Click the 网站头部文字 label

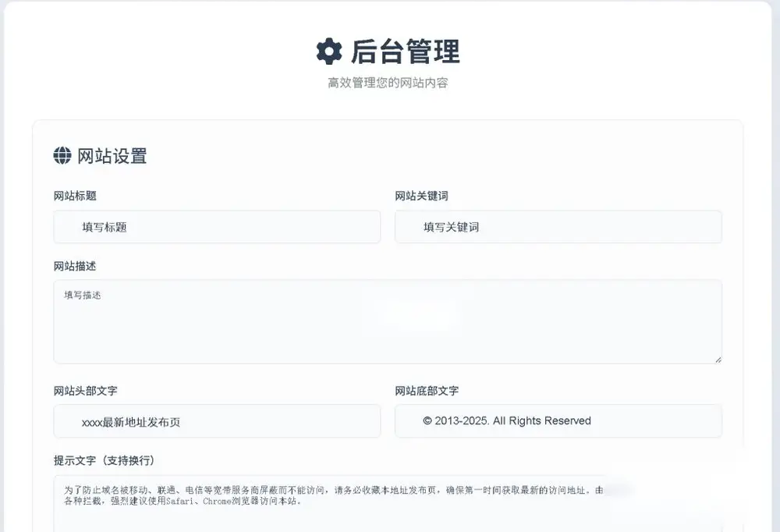pos(86,391)
